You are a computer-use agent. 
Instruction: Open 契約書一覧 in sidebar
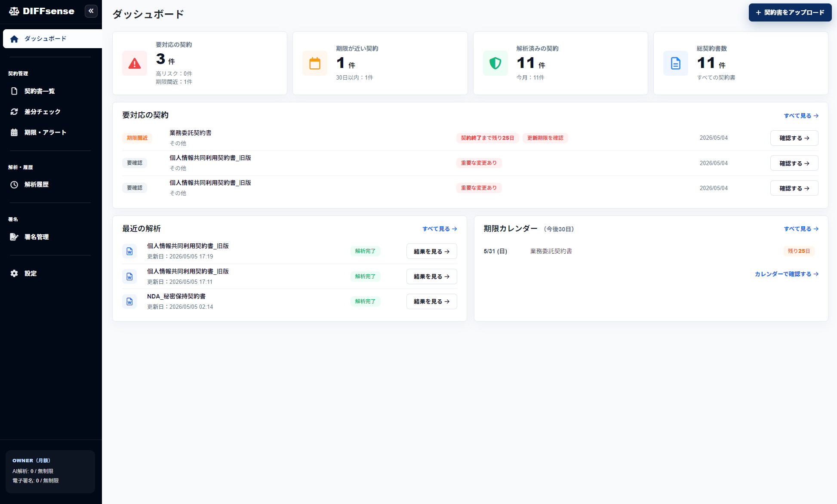pyautogui.click(x=51, y=91)
